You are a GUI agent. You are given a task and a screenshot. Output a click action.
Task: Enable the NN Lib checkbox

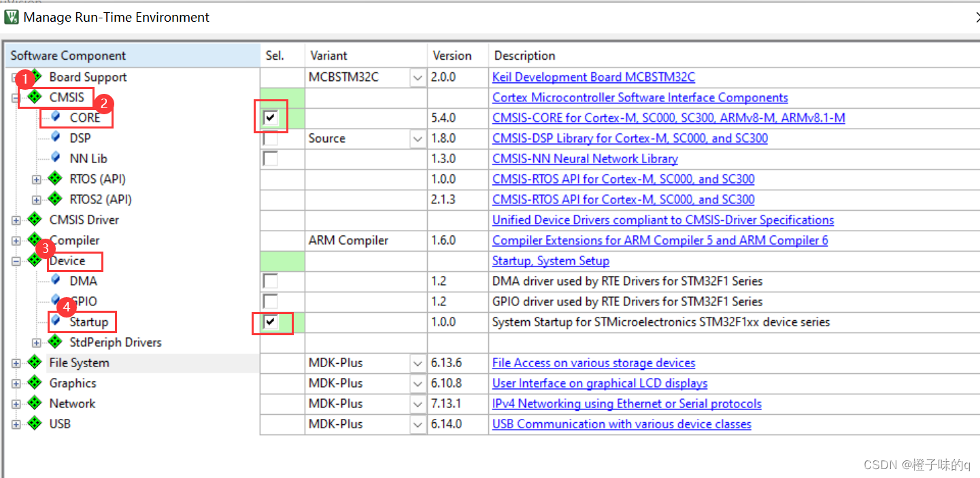pyautogui.click(x=271, y=159)
